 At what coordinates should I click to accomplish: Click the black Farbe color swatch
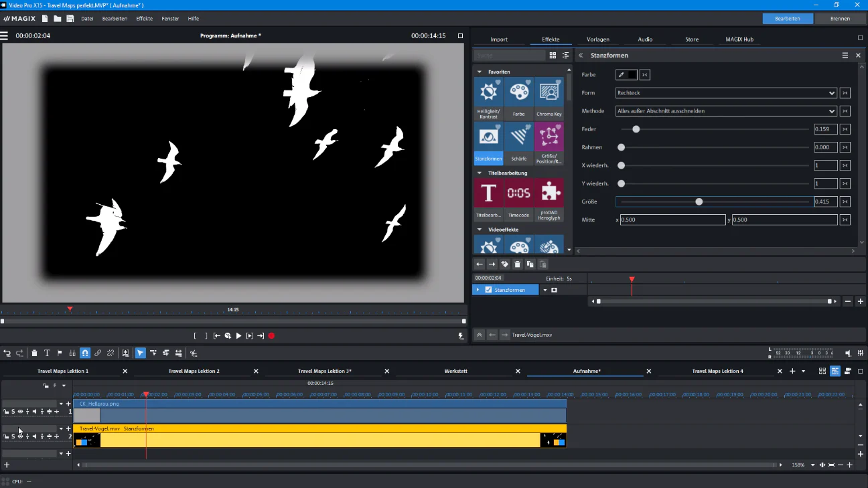(x=632, y=75)
